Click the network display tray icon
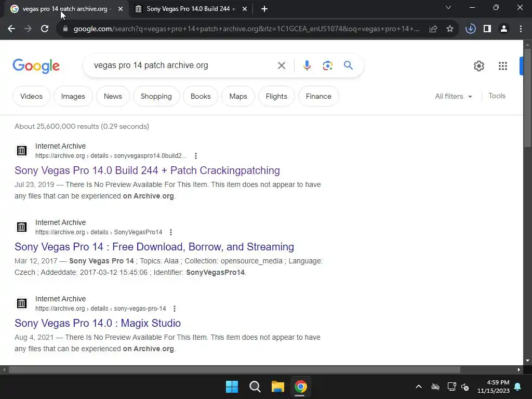 pos(451,387)
